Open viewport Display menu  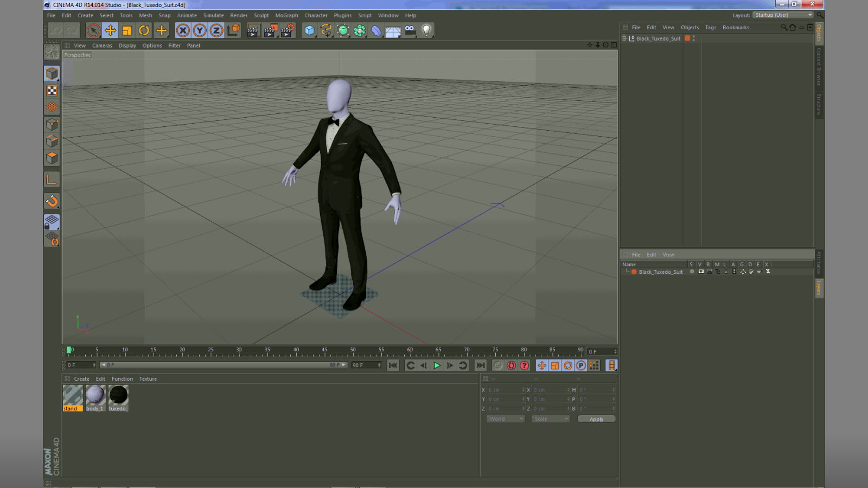[127, 46]
